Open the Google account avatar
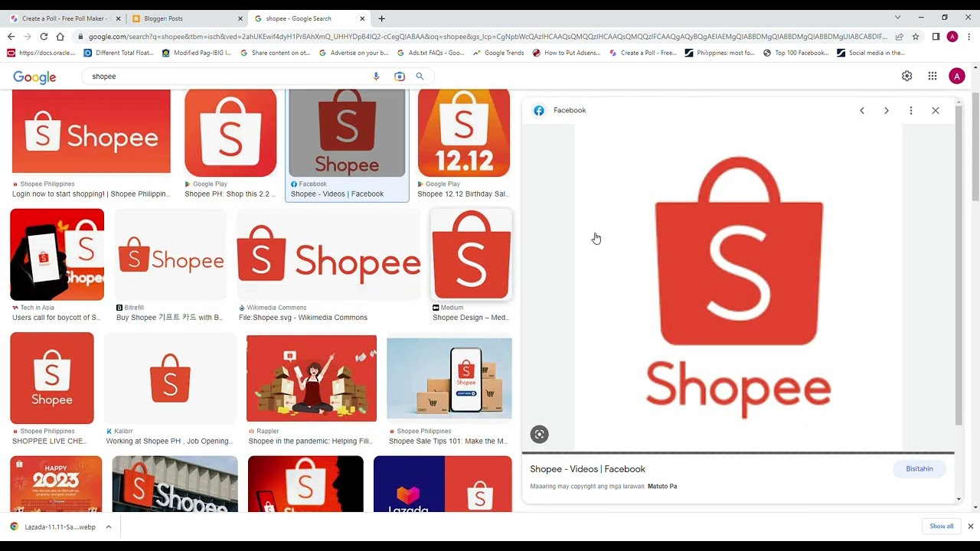Viewport: 980px width, 551px height. (x=957, y=76)
